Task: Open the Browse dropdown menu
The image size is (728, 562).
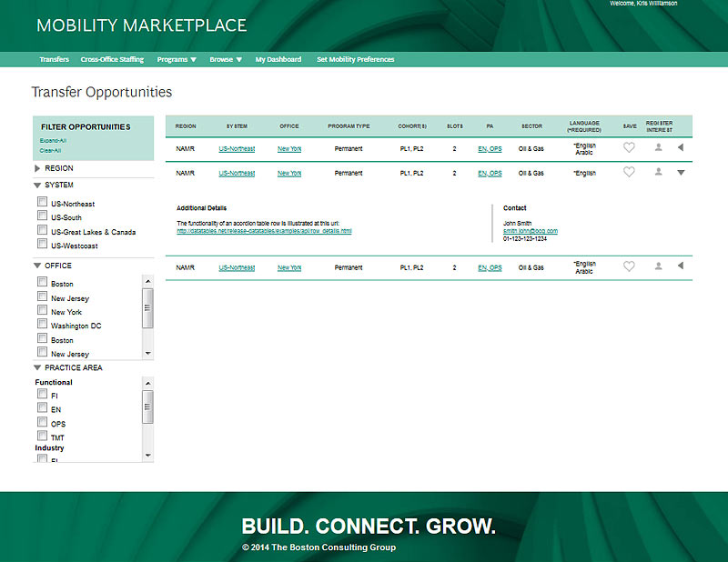Action: 226,60
